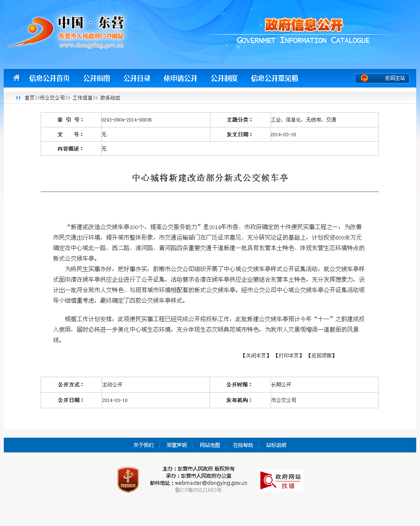Open 网站地图 in the footer
420x526 pixels.
click(210, 445)
